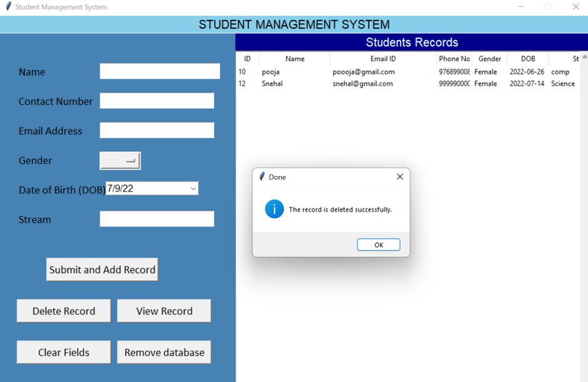Click the View Record button
This screenshot has height=382, width=588.
coord(164,311)
